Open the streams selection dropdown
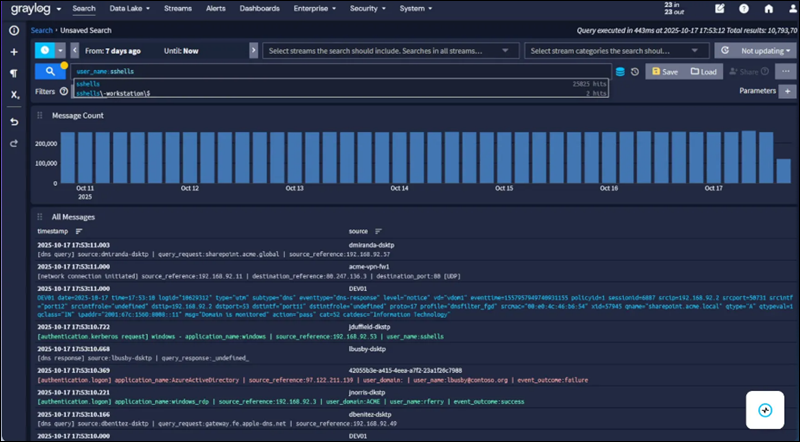The image size is (800, 442). (x=391, y=51)
